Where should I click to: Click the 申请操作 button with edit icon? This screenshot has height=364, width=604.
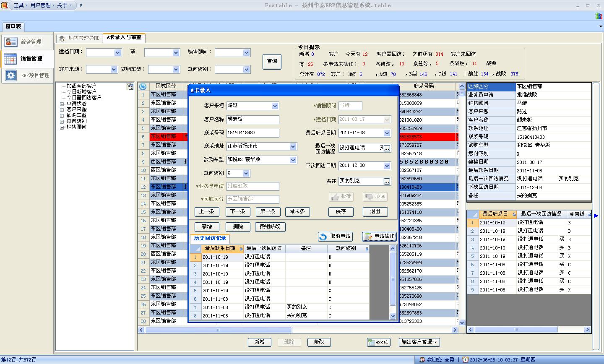tap(379, 237)
